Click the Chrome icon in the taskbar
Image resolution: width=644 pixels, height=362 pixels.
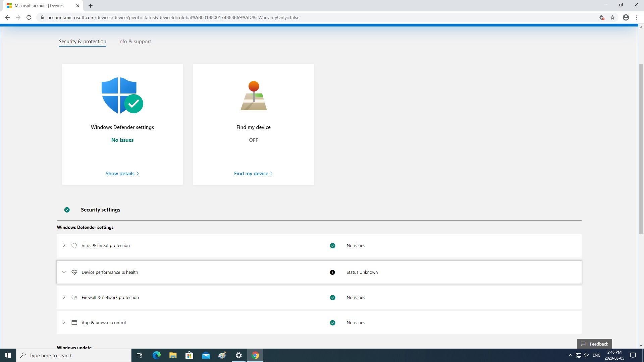click(x=255, y=355)
